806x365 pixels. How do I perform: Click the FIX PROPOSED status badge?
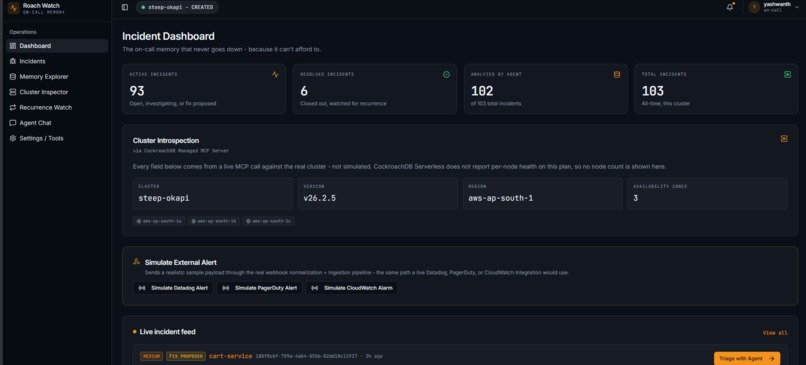click(x=186, y=356)
